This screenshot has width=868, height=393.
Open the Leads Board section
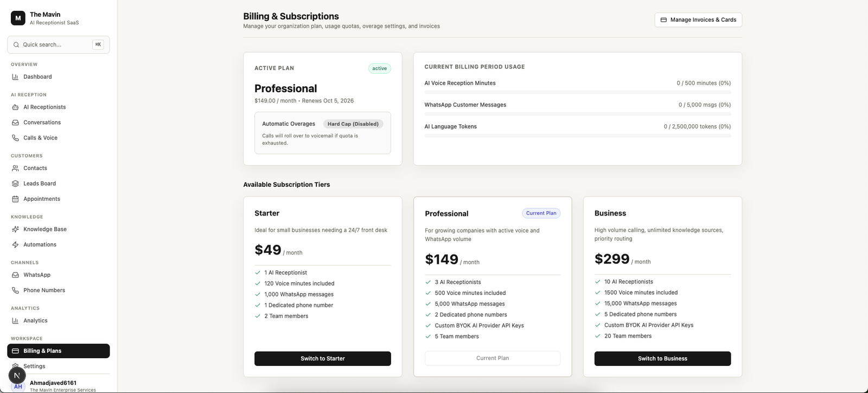click(59, 183)
